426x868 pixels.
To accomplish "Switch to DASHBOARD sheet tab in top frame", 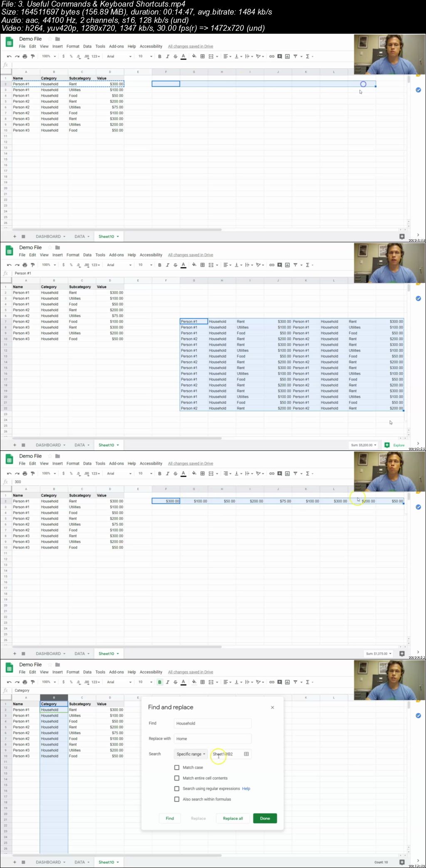I will pyautogui.click(x=50, y=236).
